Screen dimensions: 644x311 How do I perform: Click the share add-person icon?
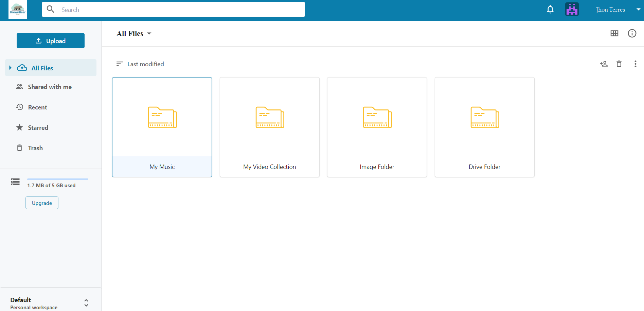[604, 64]
